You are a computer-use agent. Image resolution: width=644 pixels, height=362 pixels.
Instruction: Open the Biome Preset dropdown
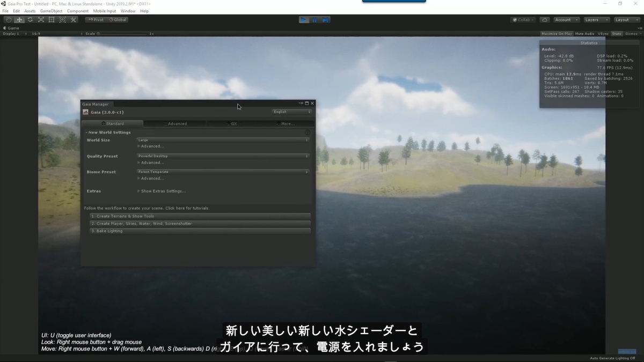click(x=223, y=172)
